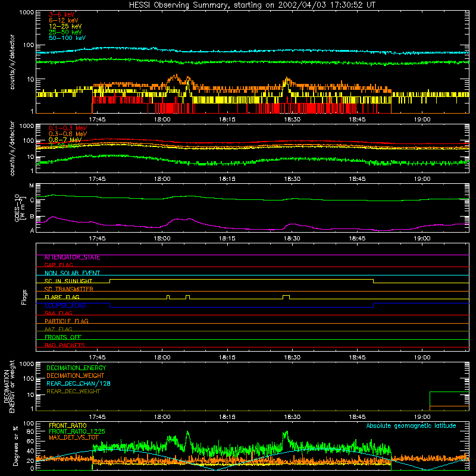Click the DECIMATION ENERGY or weight axis label
476x476 pixels.
pyautogui.click(x=9, y=387)
